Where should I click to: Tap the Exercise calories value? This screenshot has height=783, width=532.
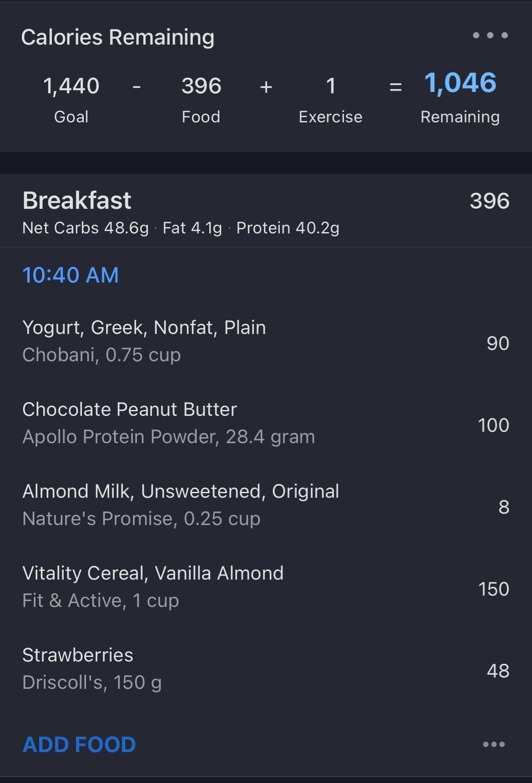(331, 86)
